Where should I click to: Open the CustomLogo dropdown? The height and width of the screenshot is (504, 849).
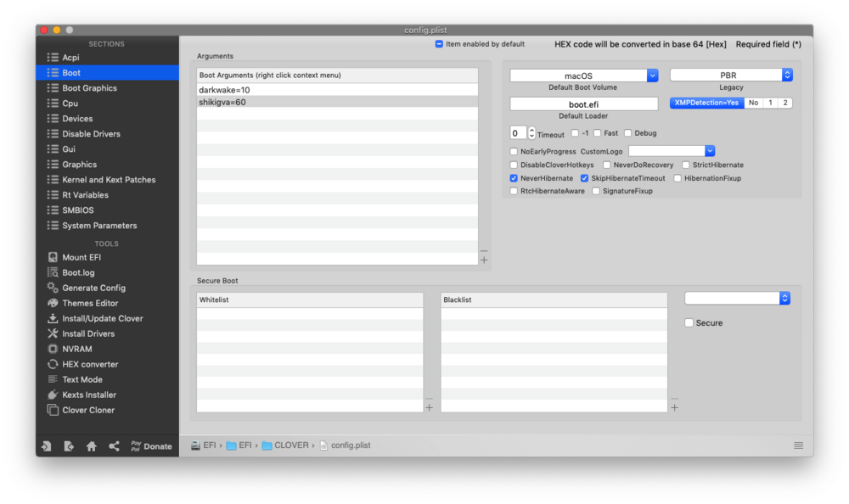click(x=710, y=151)
